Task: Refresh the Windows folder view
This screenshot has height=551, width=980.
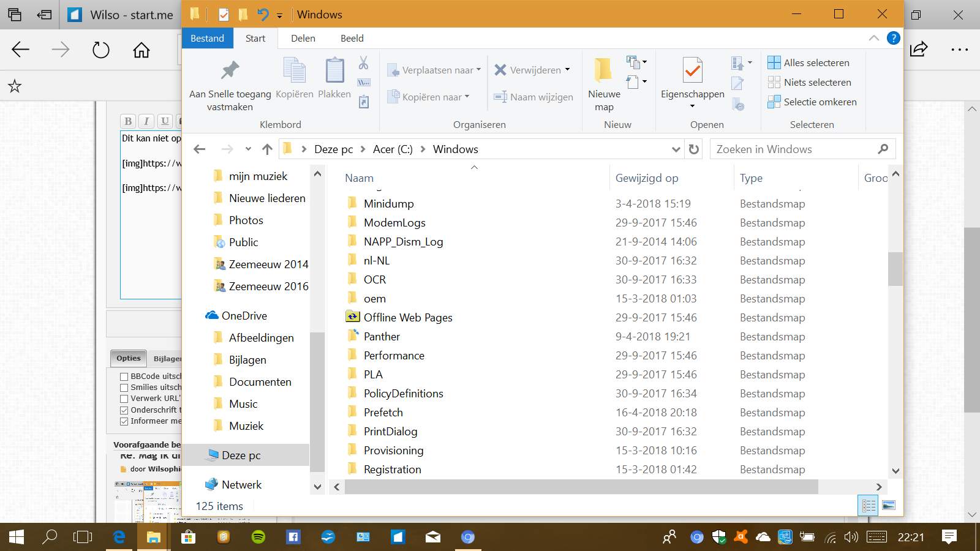Action: (x=694, y=149)
